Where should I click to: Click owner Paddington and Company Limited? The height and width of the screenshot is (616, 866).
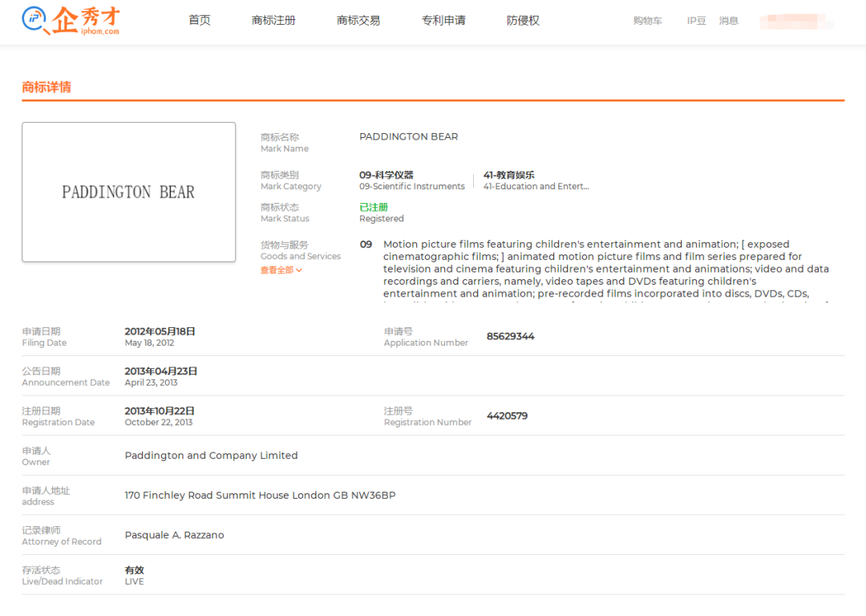[211, 456]
